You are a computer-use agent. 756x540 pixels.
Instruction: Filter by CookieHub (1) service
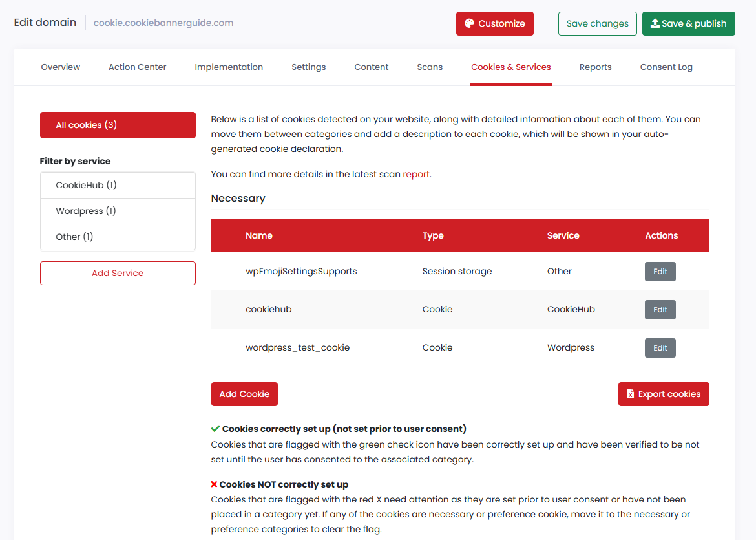tap(118, 186)
